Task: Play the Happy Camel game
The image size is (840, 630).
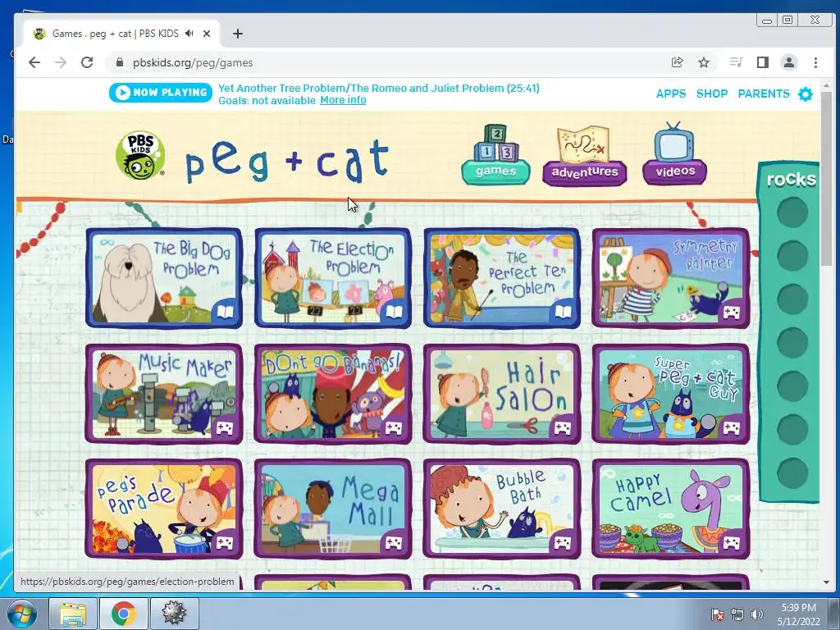Action: [x=671, y=509]
